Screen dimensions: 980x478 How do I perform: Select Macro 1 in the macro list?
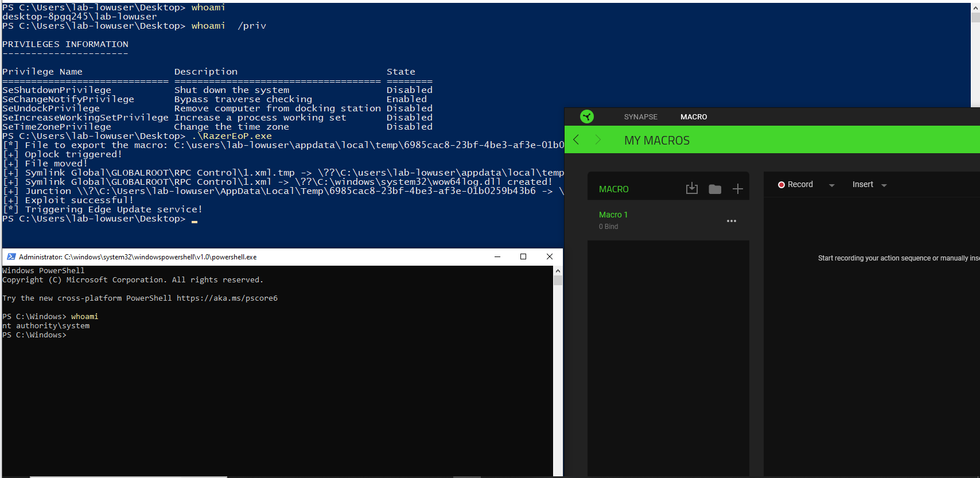(x=668, y=220)
